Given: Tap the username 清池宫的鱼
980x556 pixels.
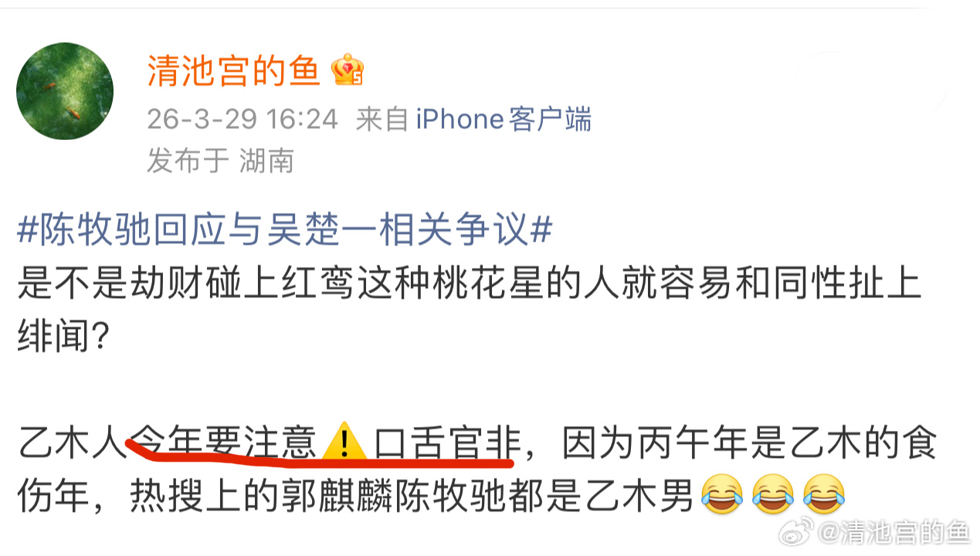Looking at the screenshot, I should click(234, 72).
